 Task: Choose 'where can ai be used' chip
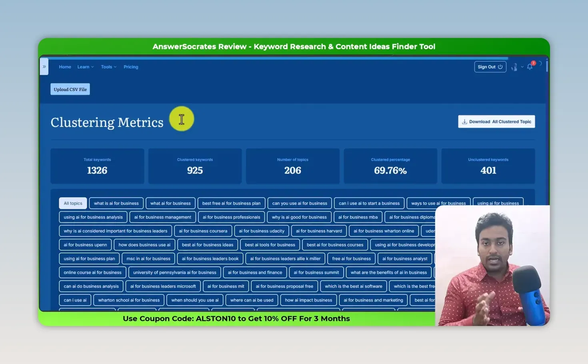[252, 300]
